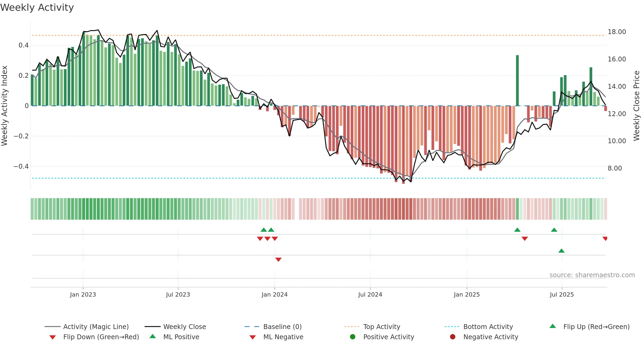Select the Flip Down marker at chart's far right

click(605, 239)
